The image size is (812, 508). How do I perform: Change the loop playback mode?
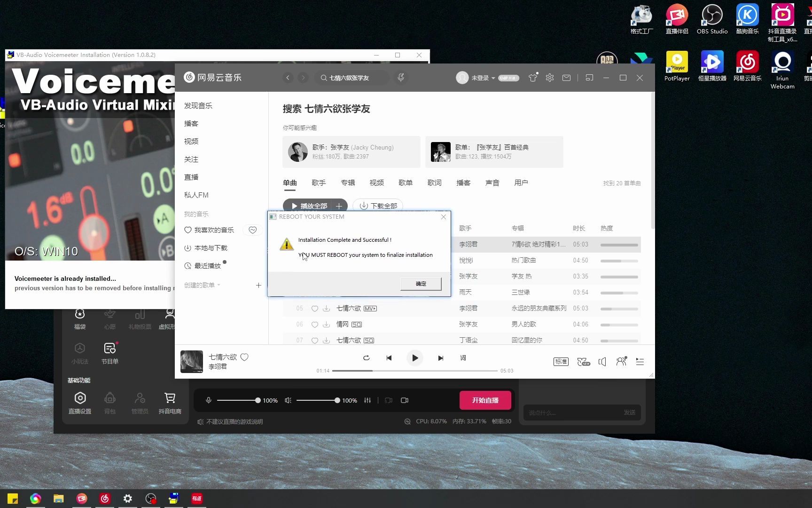click(367, 358)
